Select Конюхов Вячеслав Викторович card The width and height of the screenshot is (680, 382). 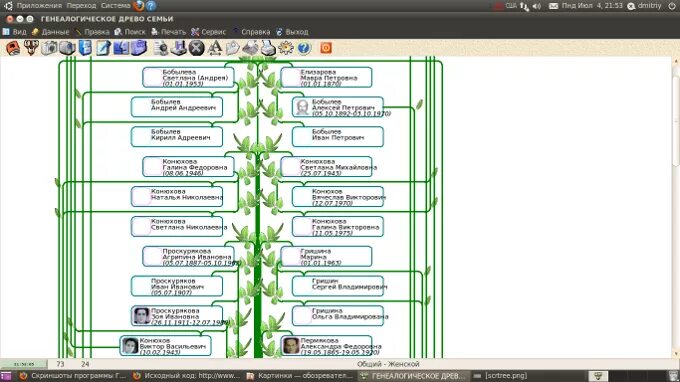[338, 197]
